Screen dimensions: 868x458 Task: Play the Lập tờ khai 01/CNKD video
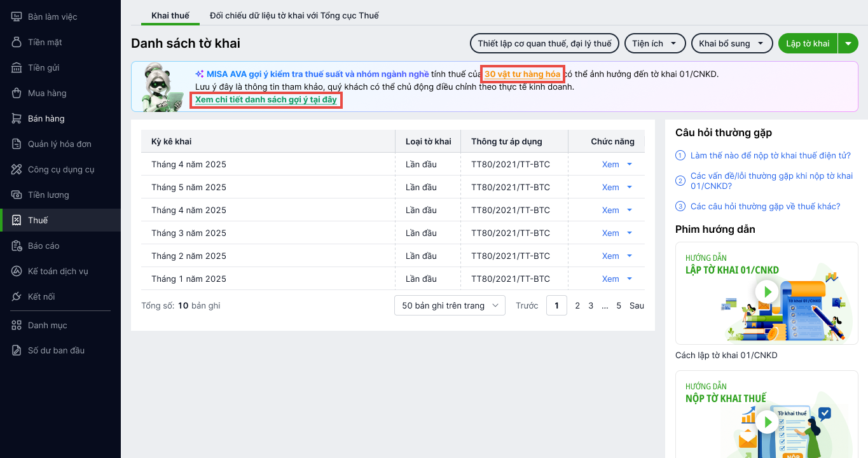coord(767,292)
